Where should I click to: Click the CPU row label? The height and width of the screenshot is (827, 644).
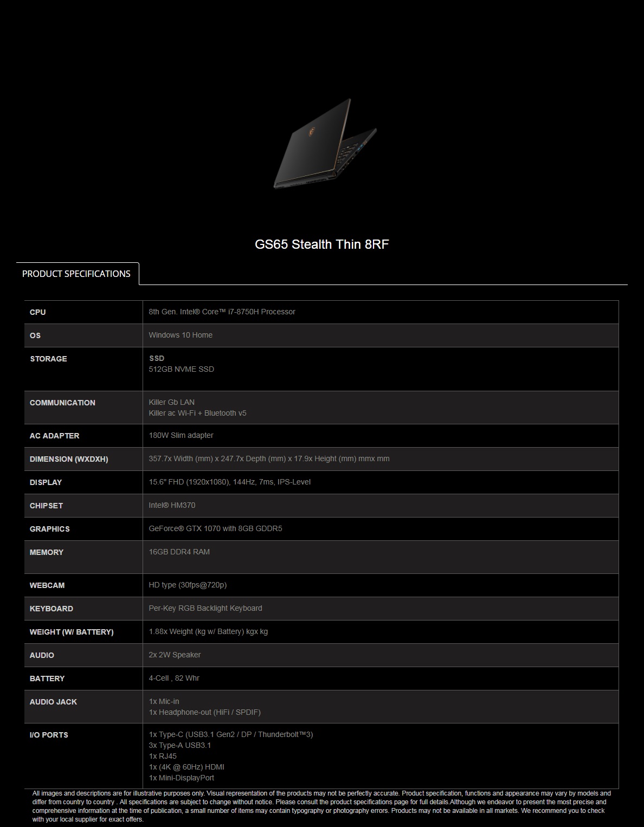[38, 312]
